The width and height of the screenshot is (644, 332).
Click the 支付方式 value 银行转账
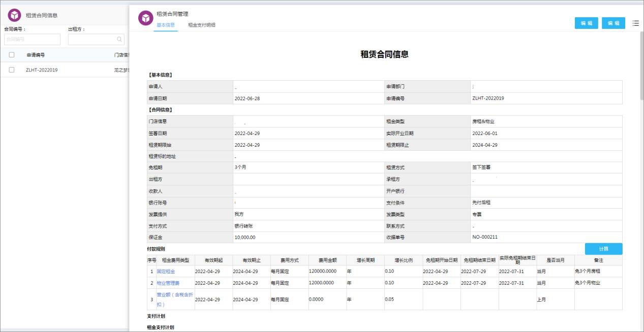243,226
